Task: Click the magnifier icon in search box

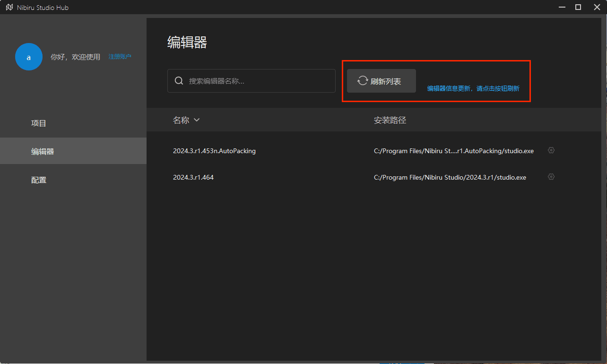Action: click(x=179, y=81)
